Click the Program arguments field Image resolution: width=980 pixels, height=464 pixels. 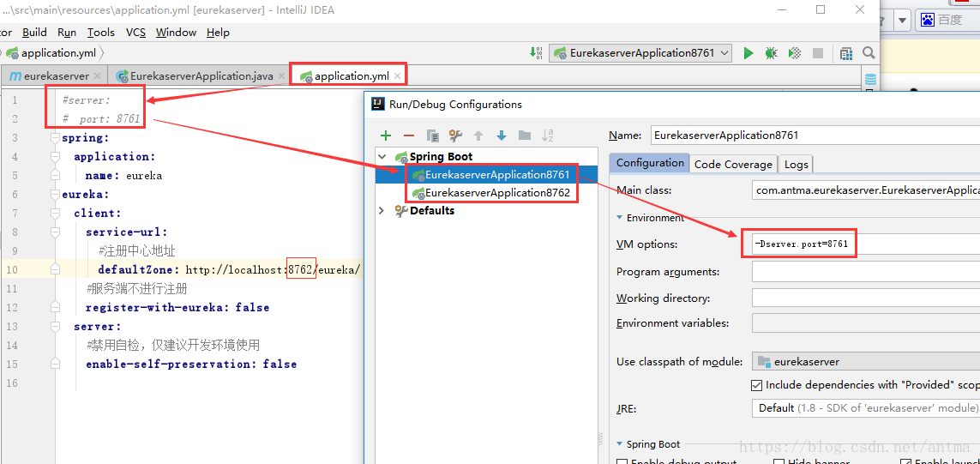(x=866, y=271)
